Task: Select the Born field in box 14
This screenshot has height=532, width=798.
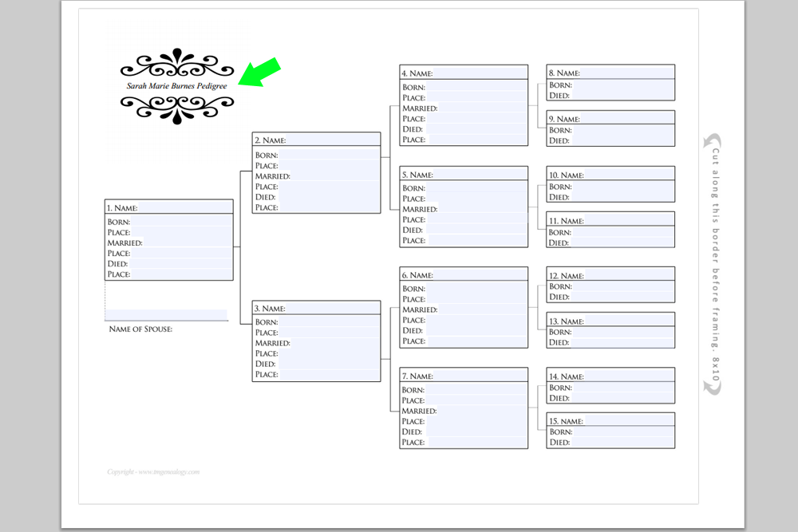Action: pyautogui.click(x=623, y=388)
